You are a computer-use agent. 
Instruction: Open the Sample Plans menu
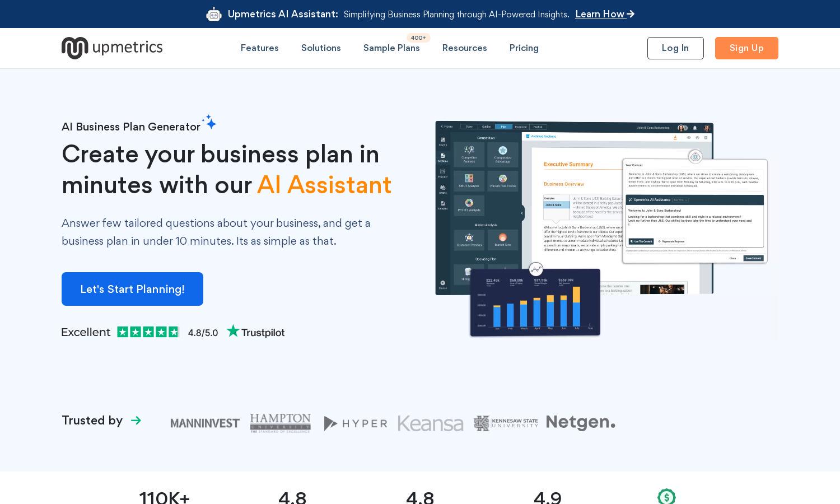click(x=391, y=48)
